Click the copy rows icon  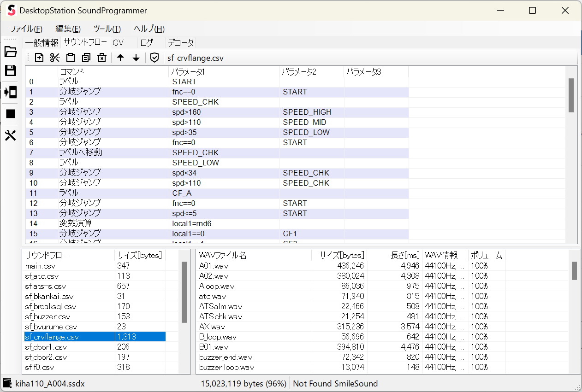[x=86, y=58]
